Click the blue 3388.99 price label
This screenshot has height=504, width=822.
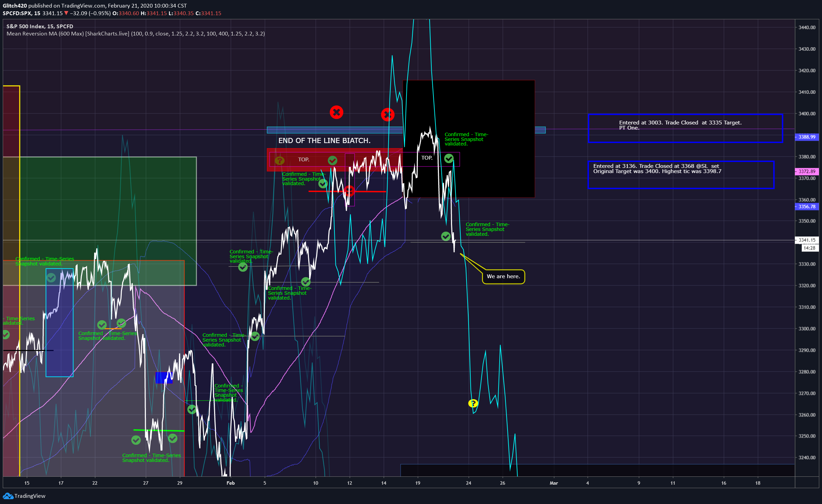coord(807,137)
